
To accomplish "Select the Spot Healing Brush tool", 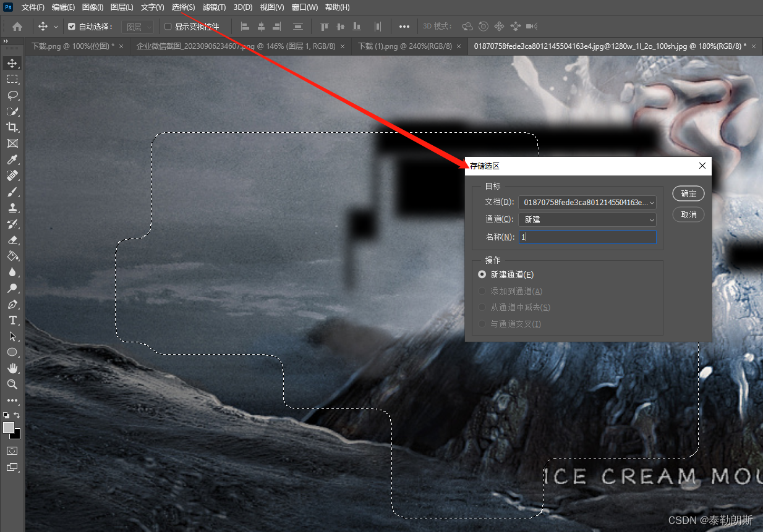I will click(12, 175).
